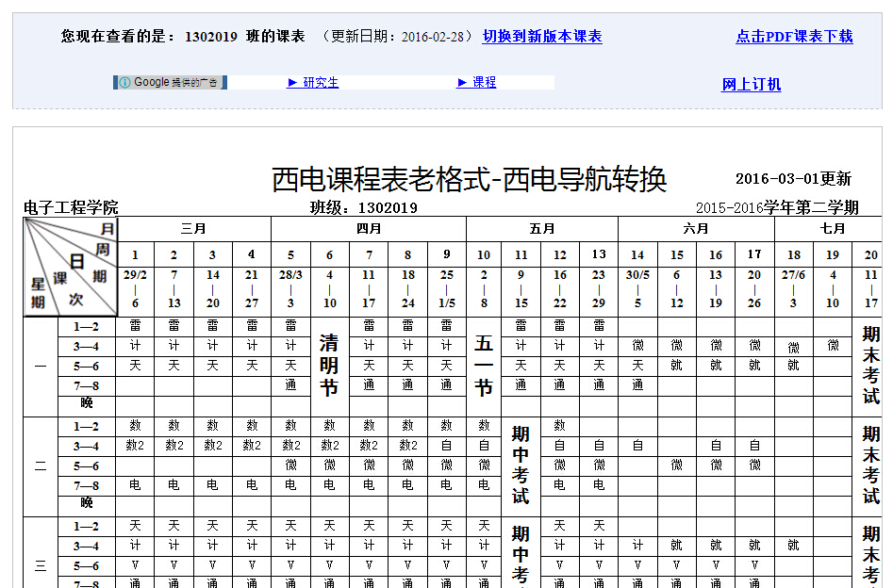Click the arrow before 课程 ad link
This screenshot has height=588, width=893.
pyautogui.click(x=462, y=83)
